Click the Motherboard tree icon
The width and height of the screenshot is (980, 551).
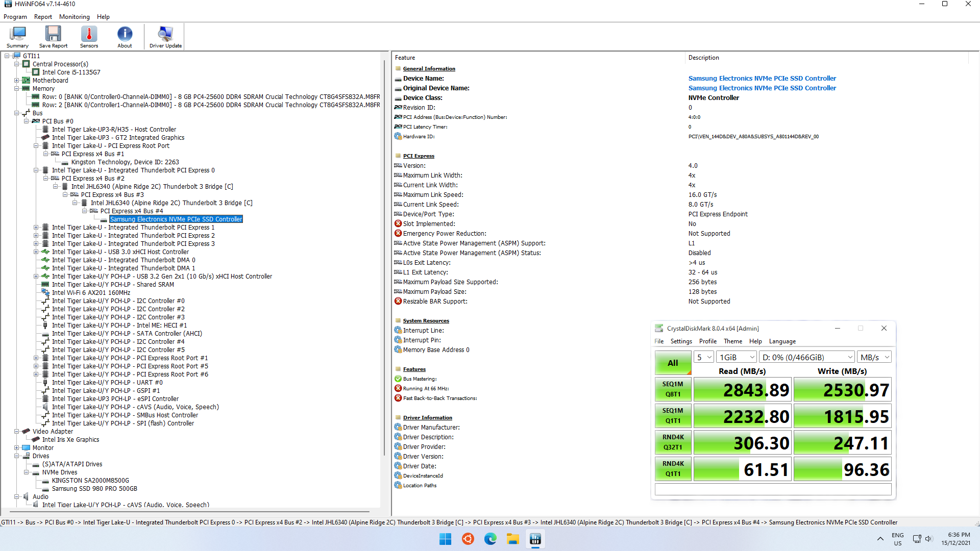click(x=26, y=80)
